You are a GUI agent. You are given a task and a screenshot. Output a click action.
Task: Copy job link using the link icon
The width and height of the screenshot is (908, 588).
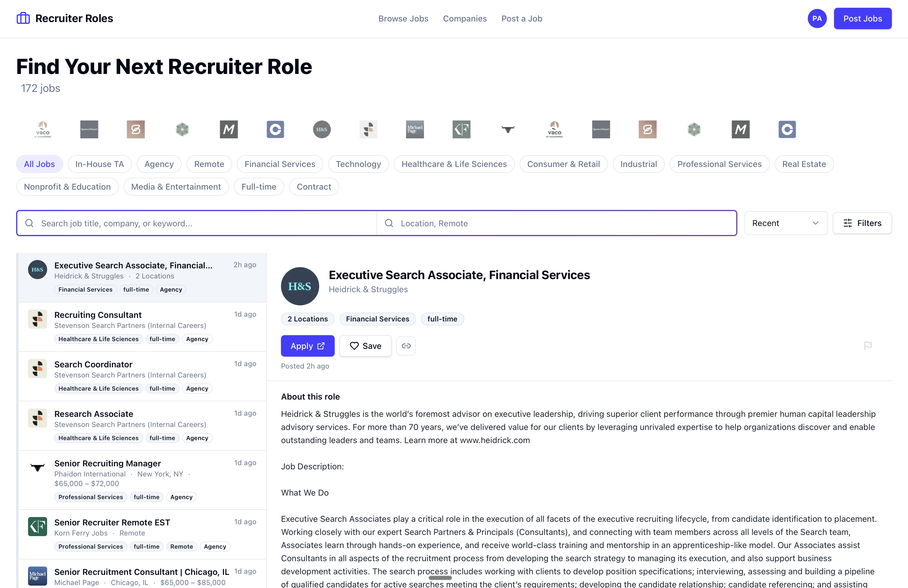tap(406, 346)
